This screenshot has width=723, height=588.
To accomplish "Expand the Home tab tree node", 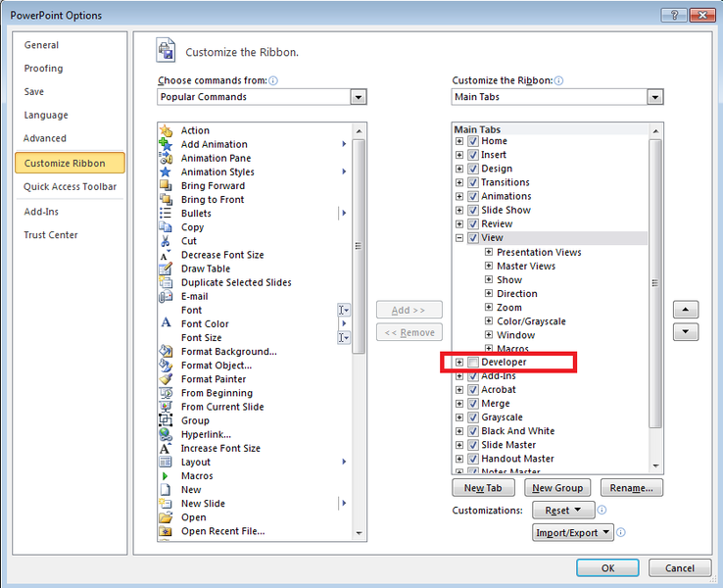I will coord(459,141).
